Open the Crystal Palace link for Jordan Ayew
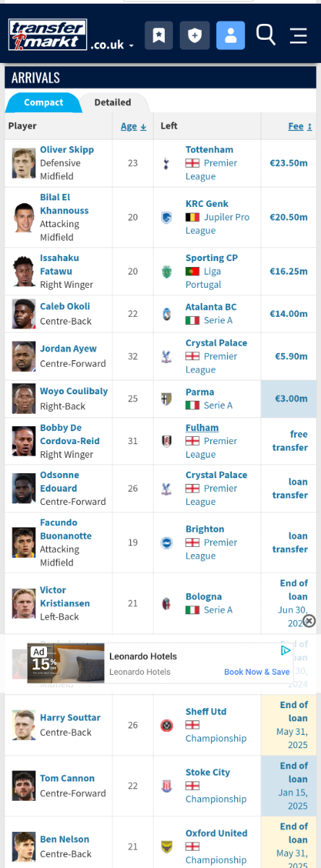The image size is (321, 868). tap(216, 343)
